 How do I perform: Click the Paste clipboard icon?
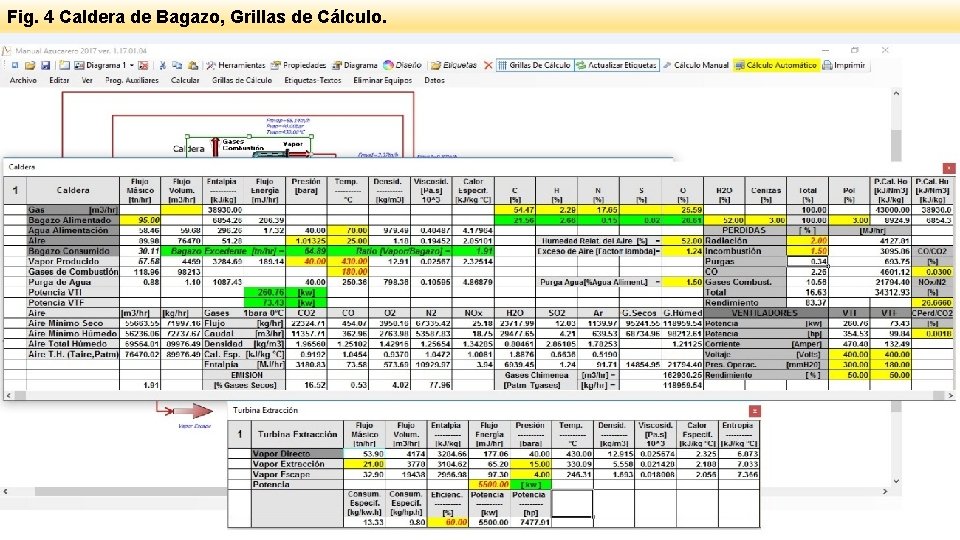pos(193,65)
